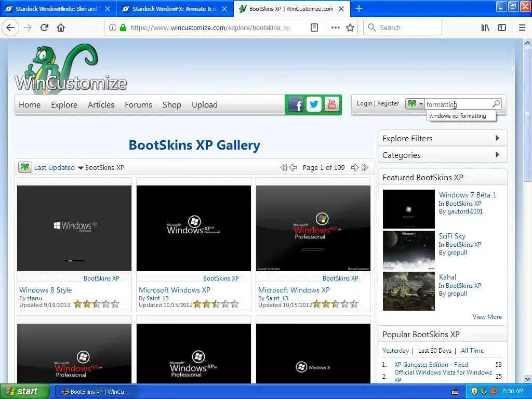
Task: Click the browser Forward arrow button
Action: click(x=28, y=28)
